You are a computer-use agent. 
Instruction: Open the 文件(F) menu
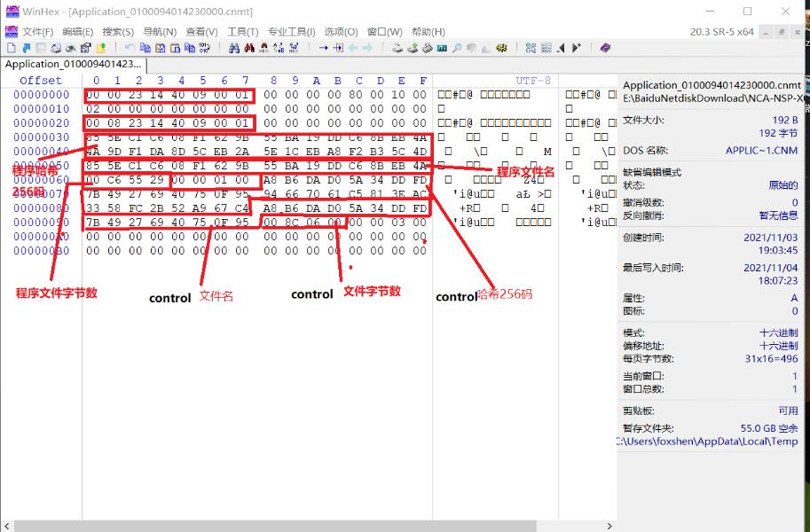pos(37,32)
